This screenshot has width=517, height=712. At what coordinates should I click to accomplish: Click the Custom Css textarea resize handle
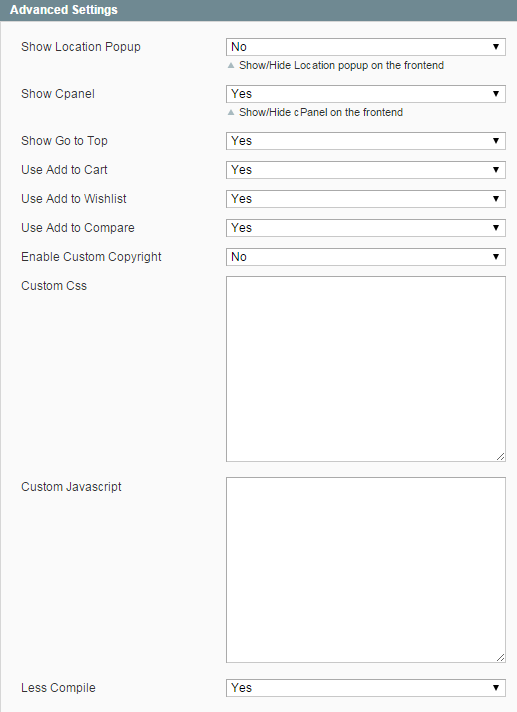(x=500, y=457)
